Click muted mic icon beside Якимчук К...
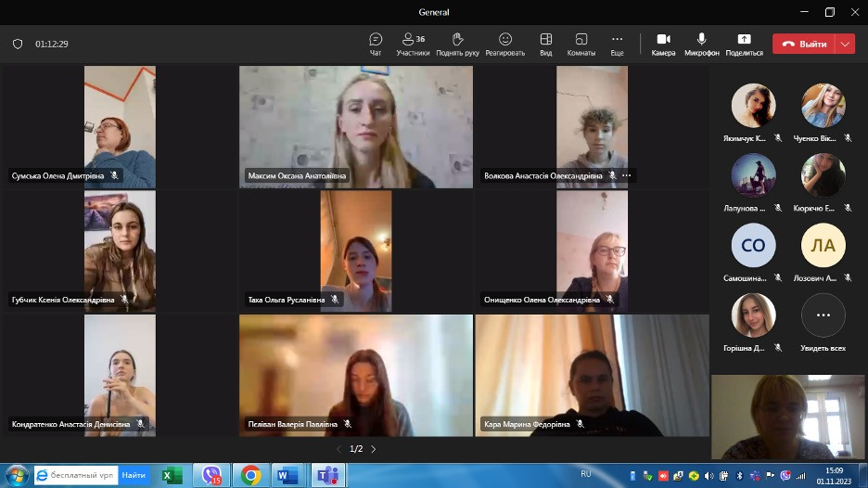Image resolution: width=868 pixels, height=488 pixels. point(778,138)
